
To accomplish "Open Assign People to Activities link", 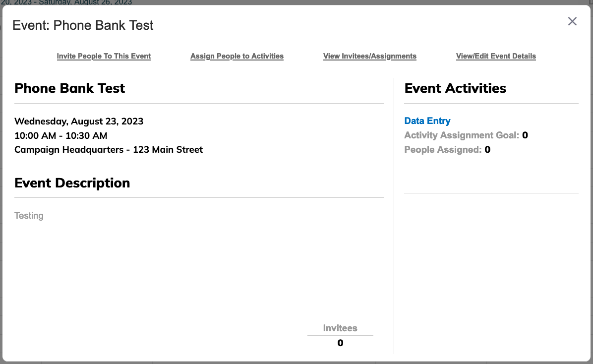I will coord(237,56).
